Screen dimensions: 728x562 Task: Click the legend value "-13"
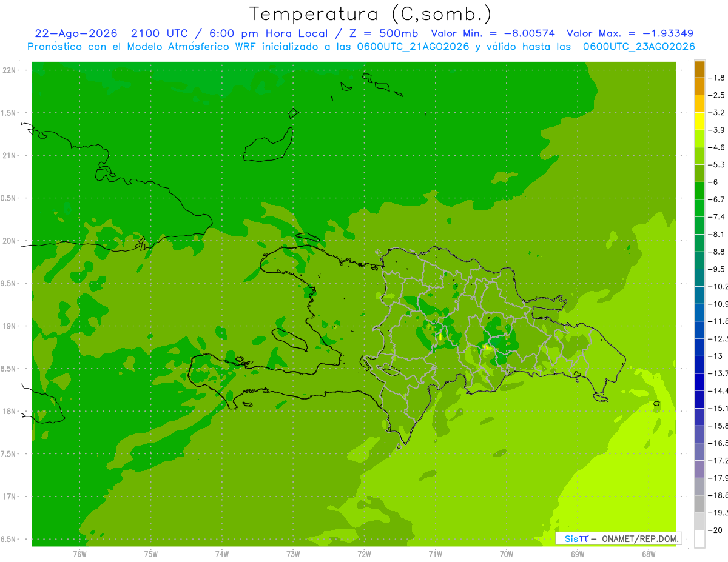(x=715, y=356)
